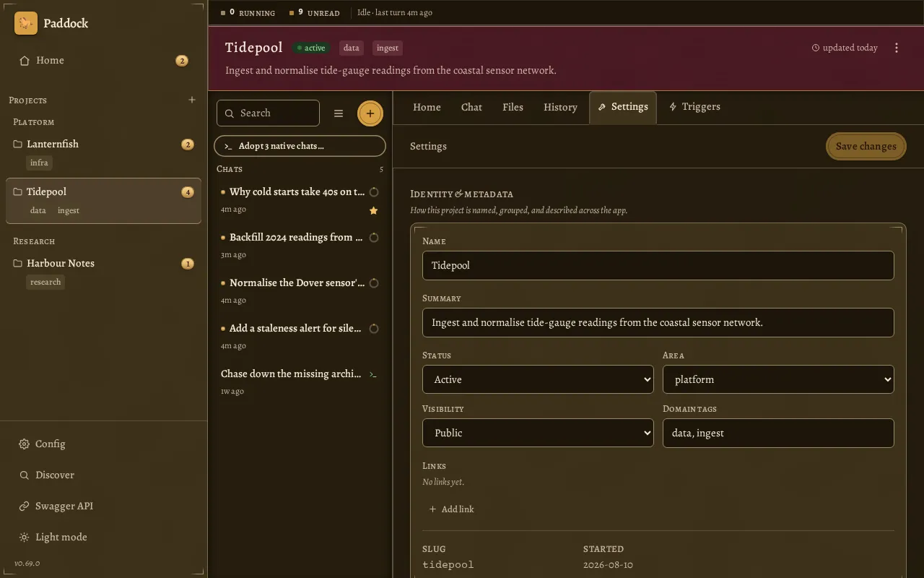The image size is (924, 578).
Task: Click the updated today clock indicator
Action: click(845, 48)
